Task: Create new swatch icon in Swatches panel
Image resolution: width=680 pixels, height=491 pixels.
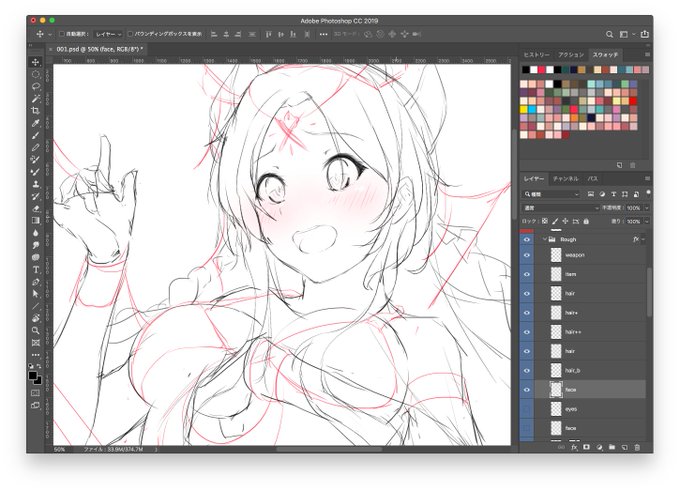Action: pyautogui.click(x=619, y=165)
